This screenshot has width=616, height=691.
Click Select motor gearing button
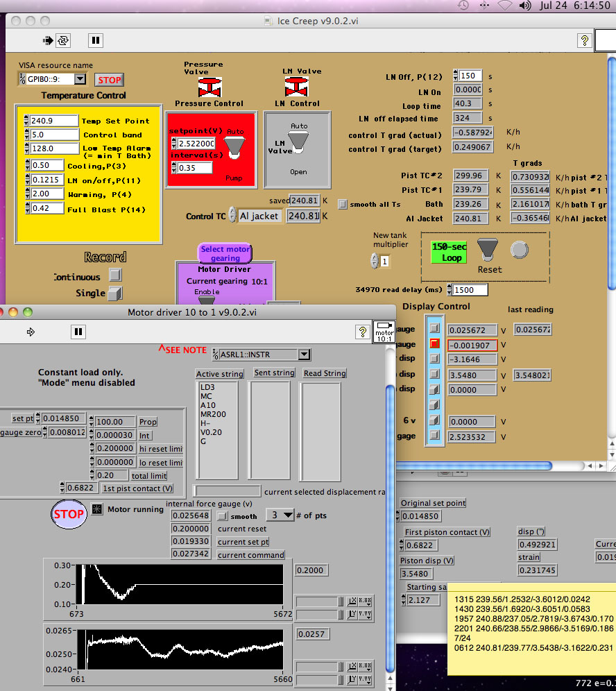(225, 253)
